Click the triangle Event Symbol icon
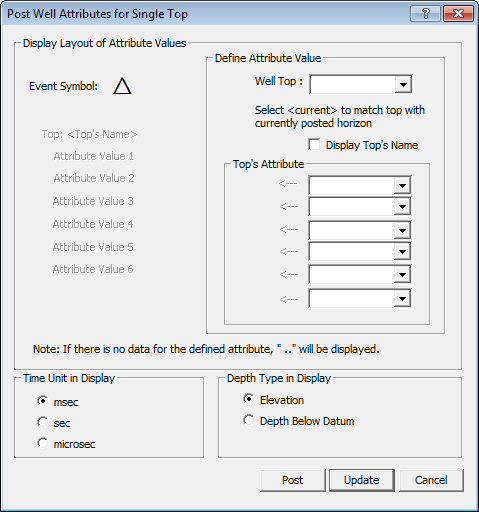Screen dimensions: 479x512 [122, 86]
